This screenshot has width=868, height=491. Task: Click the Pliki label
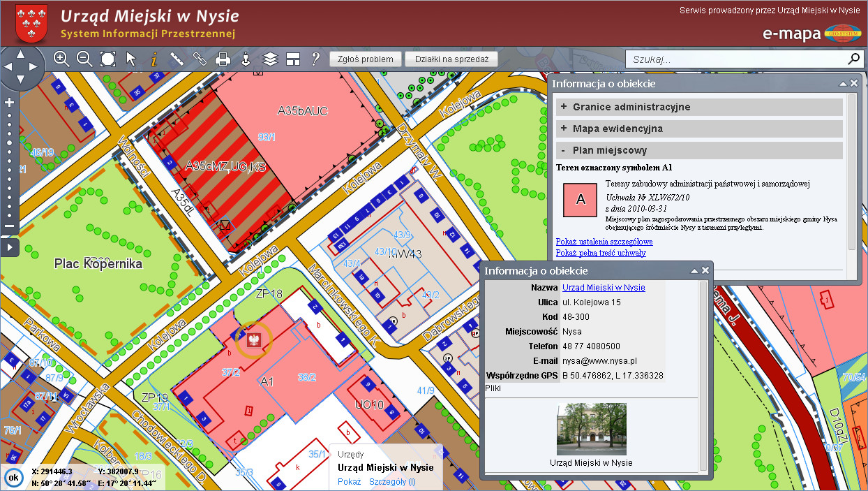point(494,388)
